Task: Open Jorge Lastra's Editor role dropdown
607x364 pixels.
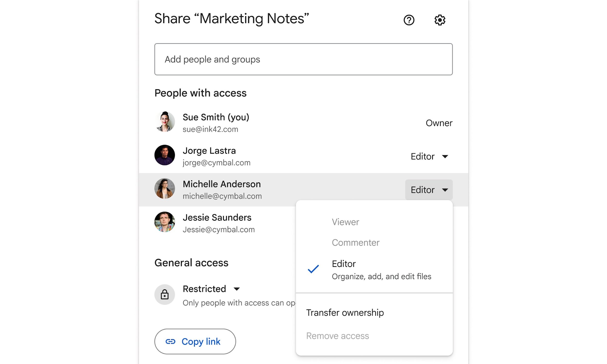Action: click(x=429, y=157)
